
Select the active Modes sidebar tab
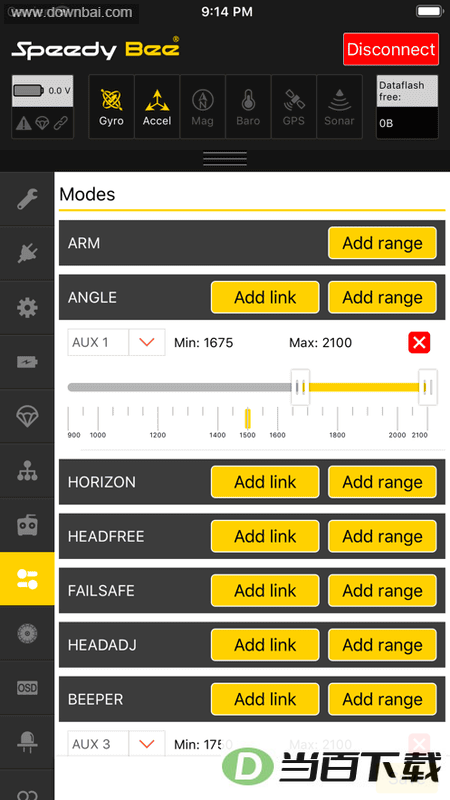click(27, 579)
